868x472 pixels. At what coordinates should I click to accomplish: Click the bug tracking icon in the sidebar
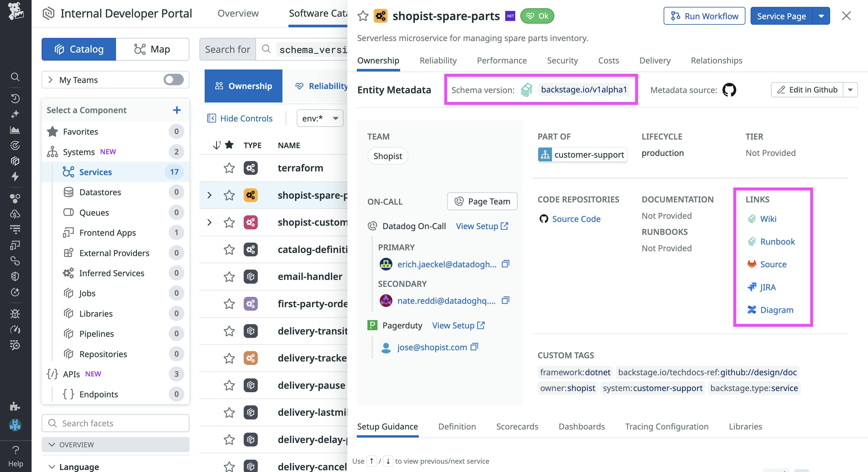pos(15,314)
